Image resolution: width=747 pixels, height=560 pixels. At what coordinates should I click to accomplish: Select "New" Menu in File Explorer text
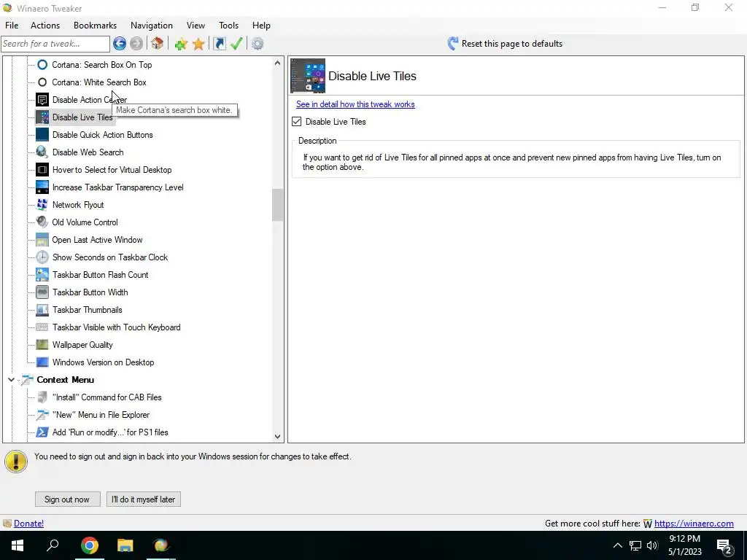point(101,415)
